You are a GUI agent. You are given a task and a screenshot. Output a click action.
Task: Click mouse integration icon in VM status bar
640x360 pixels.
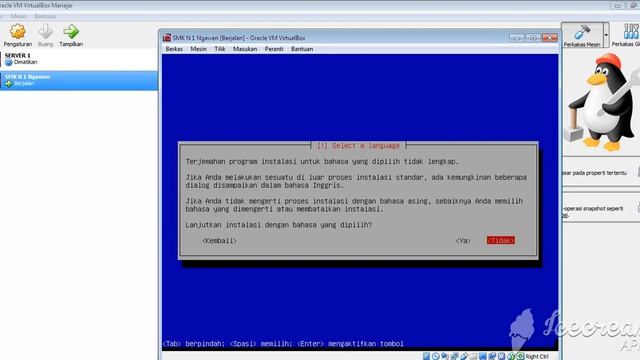(511, 356)
